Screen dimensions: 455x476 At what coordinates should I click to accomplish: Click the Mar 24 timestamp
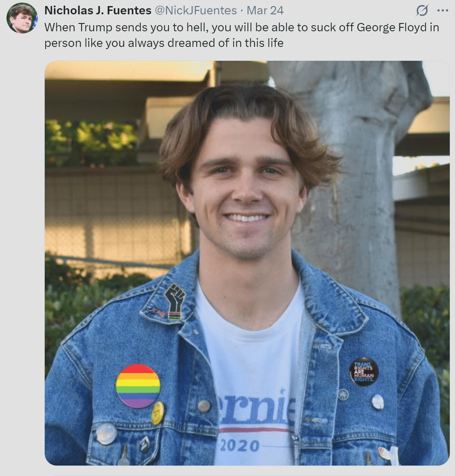265,10
